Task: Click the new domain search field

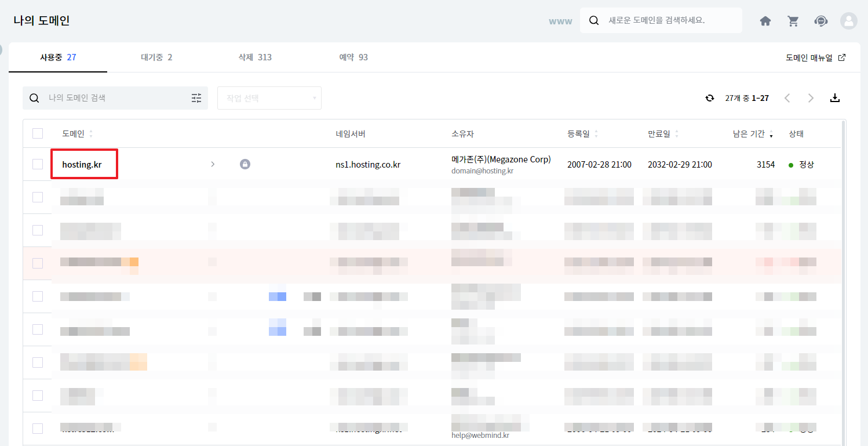Action: tap(666, 20)
